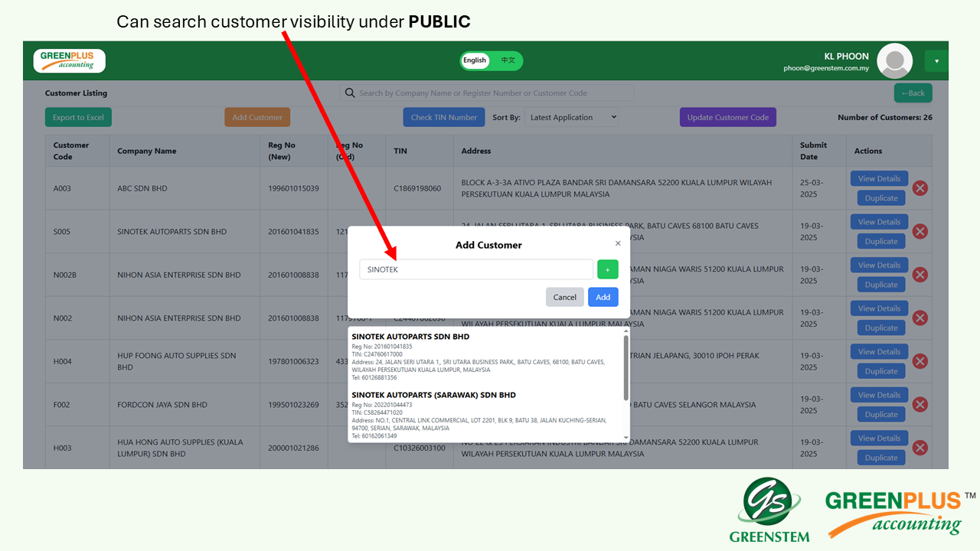The image size is (980, 551).
Task: Click the GreenPlus accounting logo
Action: (x=69, y=60)
